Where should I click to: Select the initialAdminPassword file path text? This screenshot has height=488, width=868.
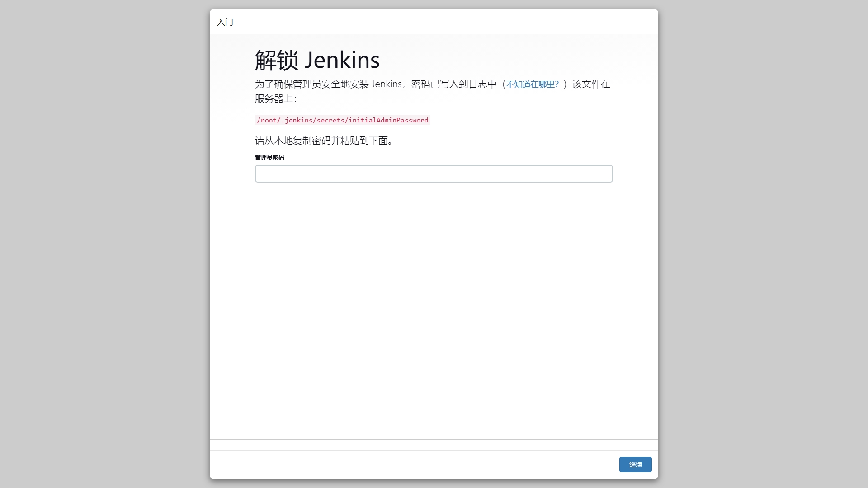[342, 120]
